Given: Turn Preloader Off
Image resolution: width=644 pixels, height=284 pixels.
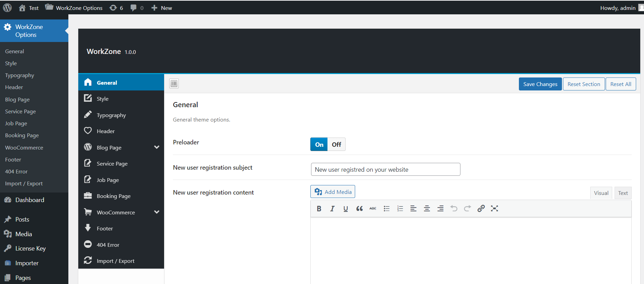Looking at the screenshot, I should click(x=336, y=144).
